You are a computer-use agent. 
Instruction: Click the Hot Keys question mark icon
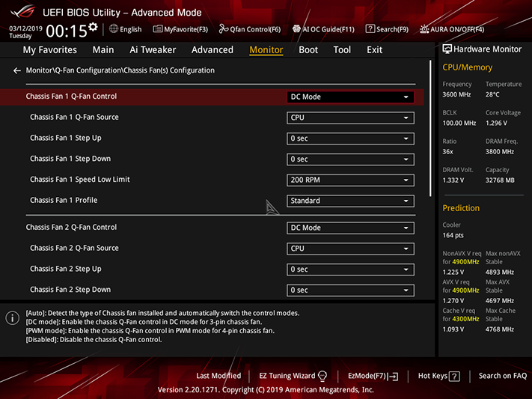point(454,377)
